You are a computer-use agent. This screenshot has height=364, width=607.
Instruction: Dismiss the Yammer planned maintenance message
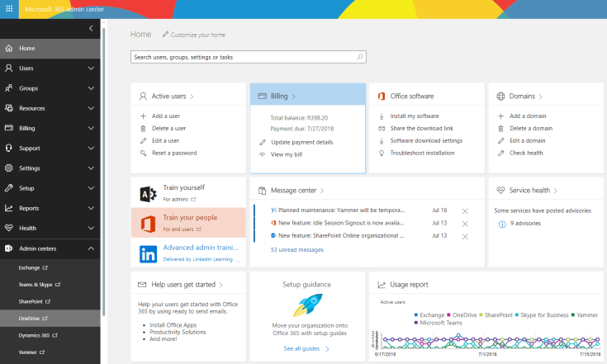pyautogui.click(x=465, y=211)
